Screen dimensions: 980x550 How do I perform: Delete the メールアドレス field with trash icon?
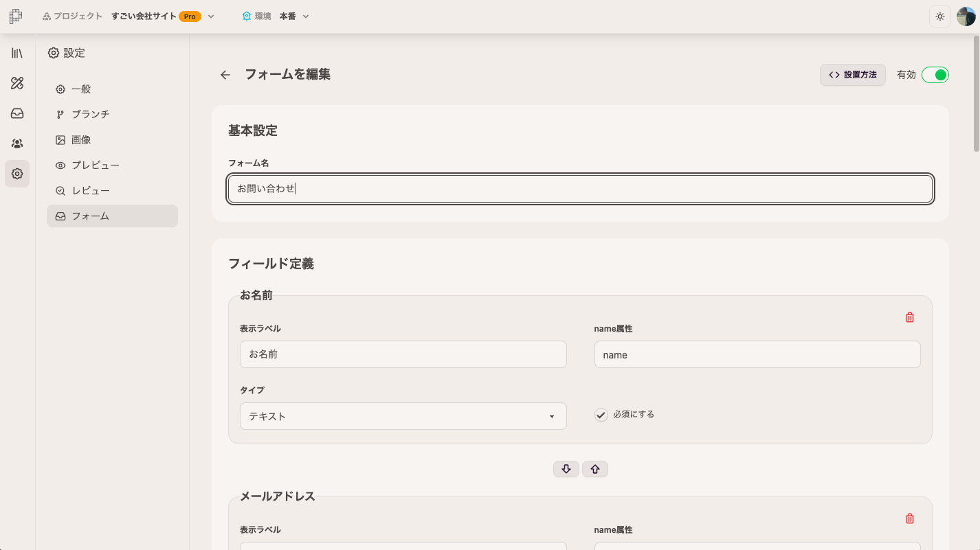point(910,518)
